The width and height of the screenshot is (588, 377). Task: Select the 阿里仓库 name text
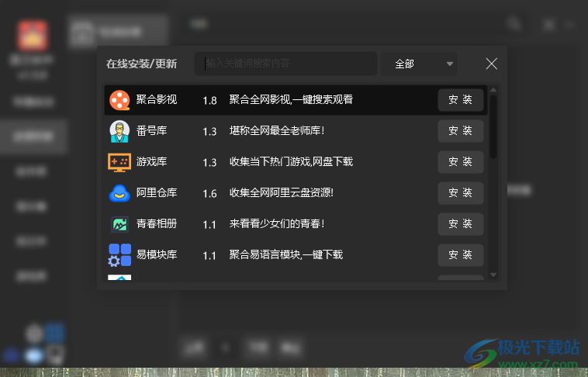[x=157, y=193]
